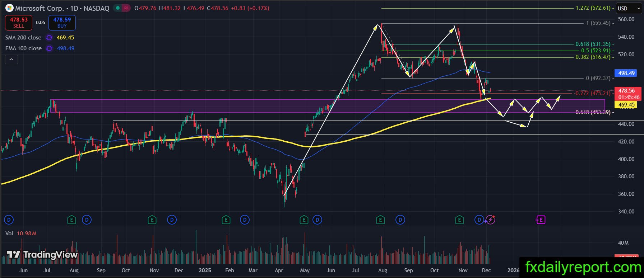The image size is (644, 278).
Task: Click the 0.382 (516.47) Fibonacci label
Action: tap(593, 57)
